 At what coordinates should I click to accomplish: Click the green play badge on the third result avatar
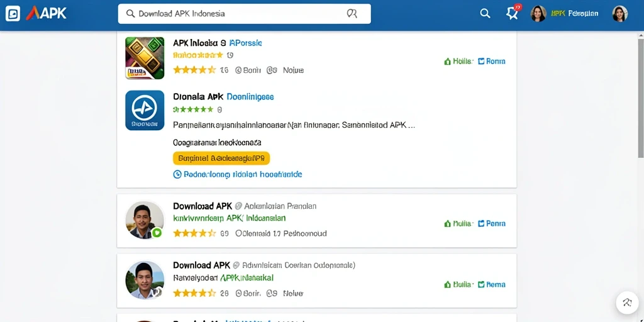point(157,233)
